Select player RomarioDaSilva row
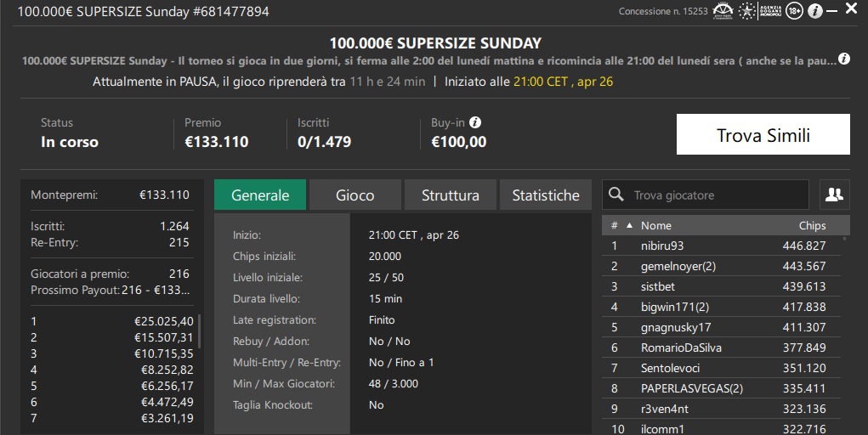Screen dimensions: 868x435 coord(721,347)
